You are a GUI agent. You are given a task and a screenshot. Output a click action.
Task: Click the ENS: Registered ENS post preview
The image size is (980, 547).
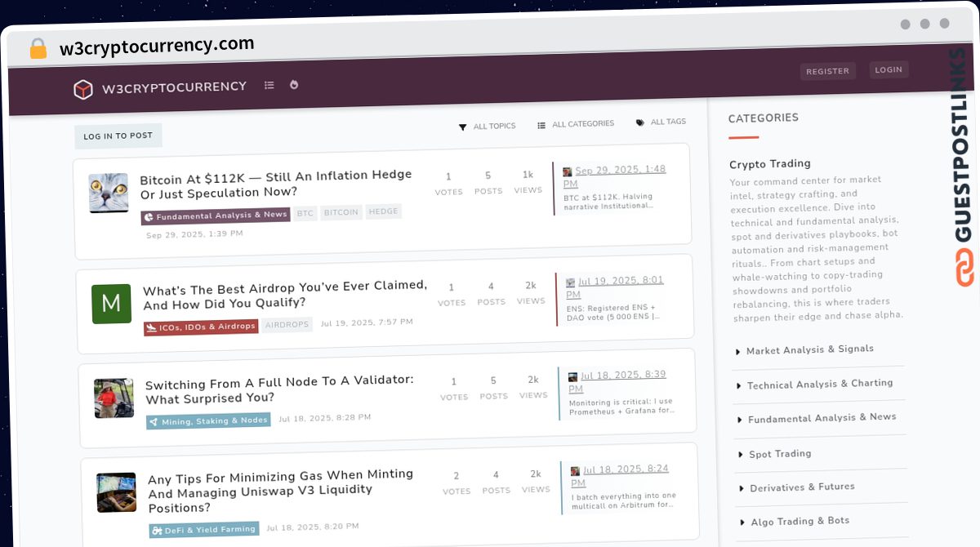613,313
